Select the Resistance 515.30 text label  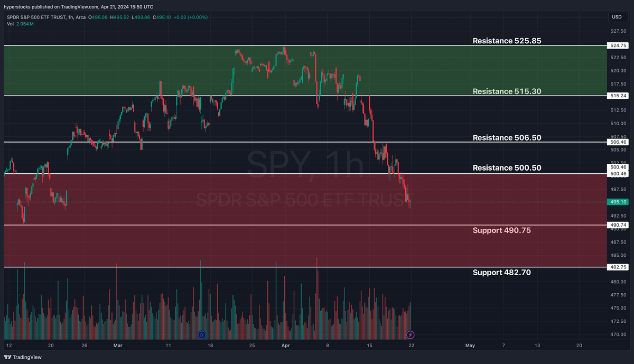pyautogui.click(x=507, y=91)
